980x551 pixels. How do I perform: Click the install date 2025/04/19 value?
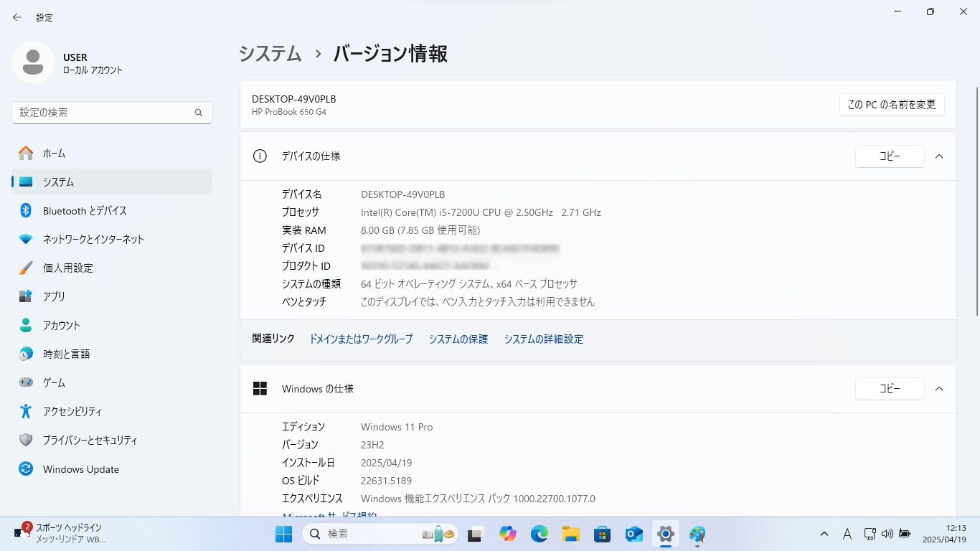[x=386, y=463]
